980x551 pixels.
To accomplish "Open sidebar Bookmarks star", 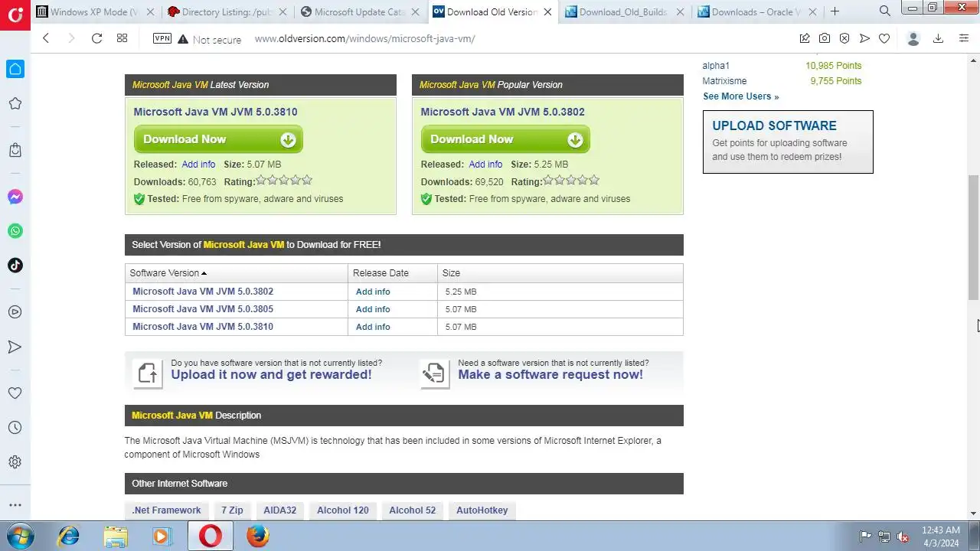I will click(15, 103).
